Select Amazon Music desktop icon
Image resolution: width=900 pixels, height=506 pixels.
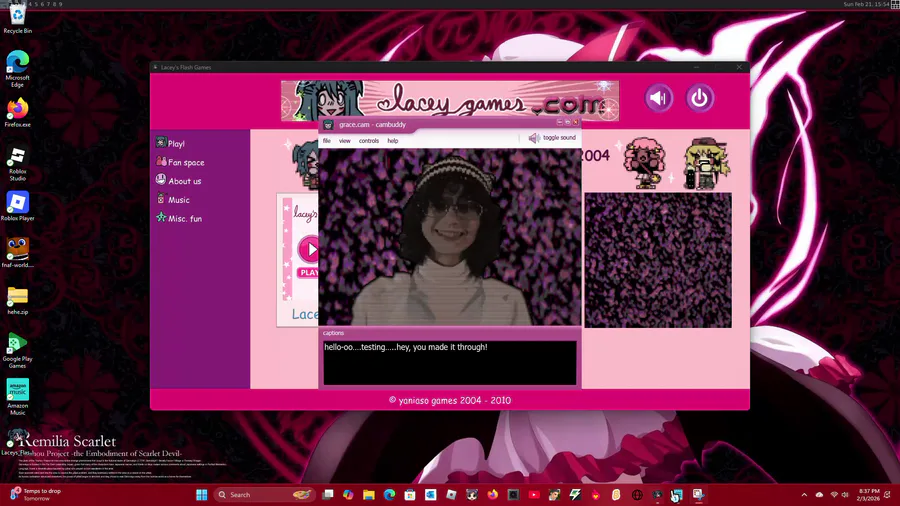tap(17, 397)
